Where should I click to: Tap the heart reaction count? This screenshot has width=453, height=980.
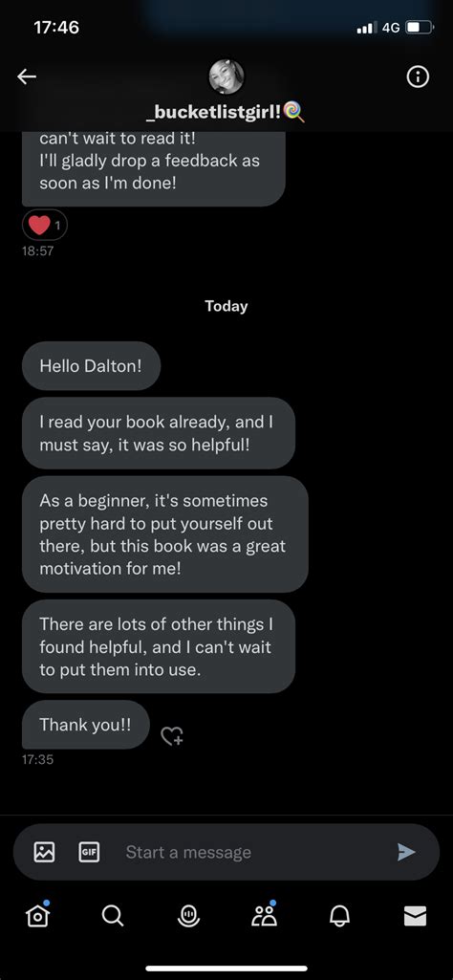coord(45,225)
